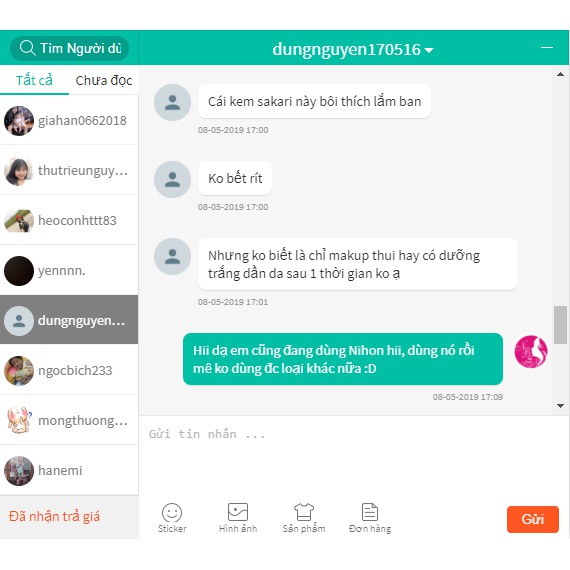Open conversation with giahan0662018

click(x=69, y=120)
